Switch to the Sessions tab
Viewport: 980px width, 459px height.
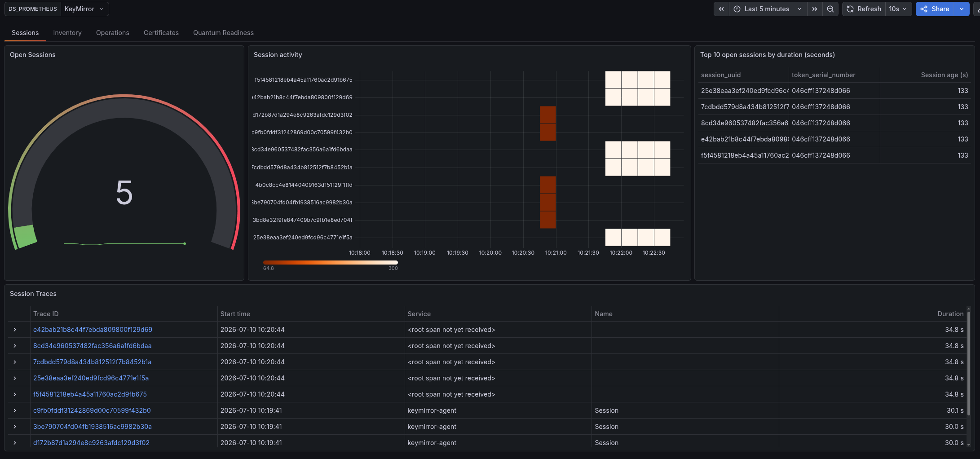coord(25,33)
